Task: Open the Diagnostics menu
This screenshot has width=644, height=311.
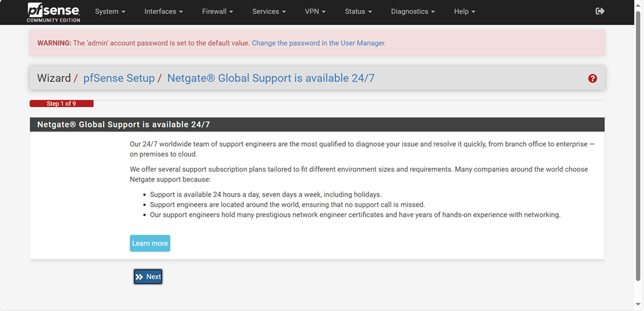Action: (413, 12)
